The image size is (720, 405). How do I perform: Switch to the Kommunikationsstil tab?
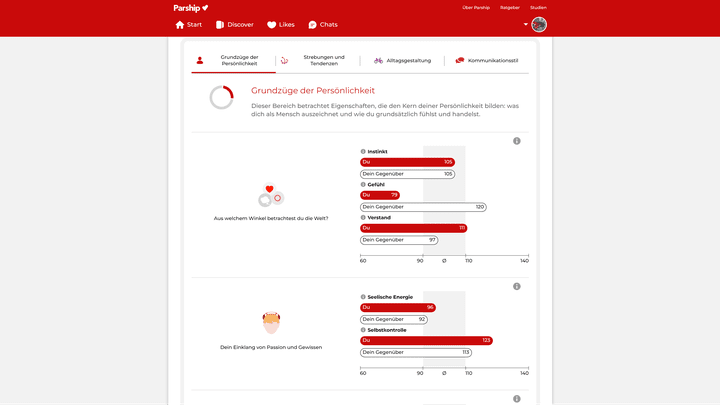coord(487,60)
